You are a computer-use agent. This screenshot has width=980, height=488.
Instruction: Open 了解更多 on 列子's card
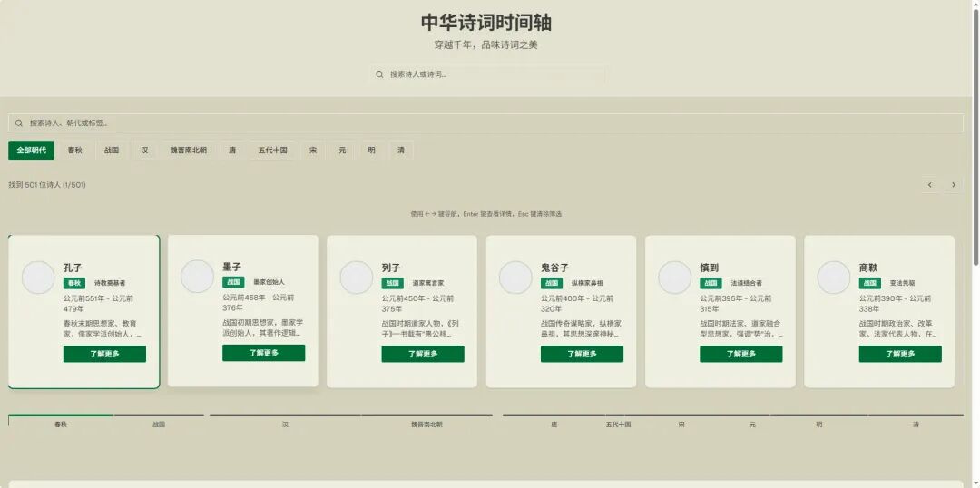(x=423, y=355)
